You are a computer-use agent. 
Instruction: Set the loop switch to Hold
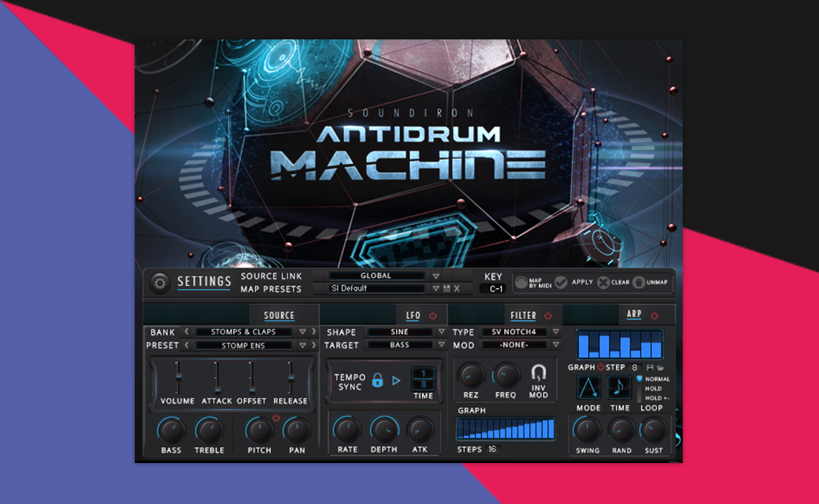click(653, 388)
